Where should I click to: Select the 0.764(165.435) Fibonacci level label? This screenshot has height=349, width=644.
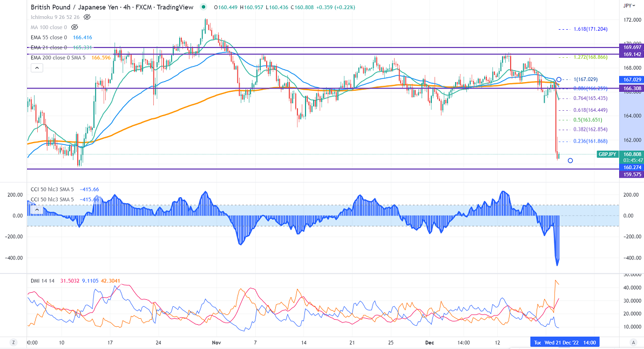pos(591,98)
